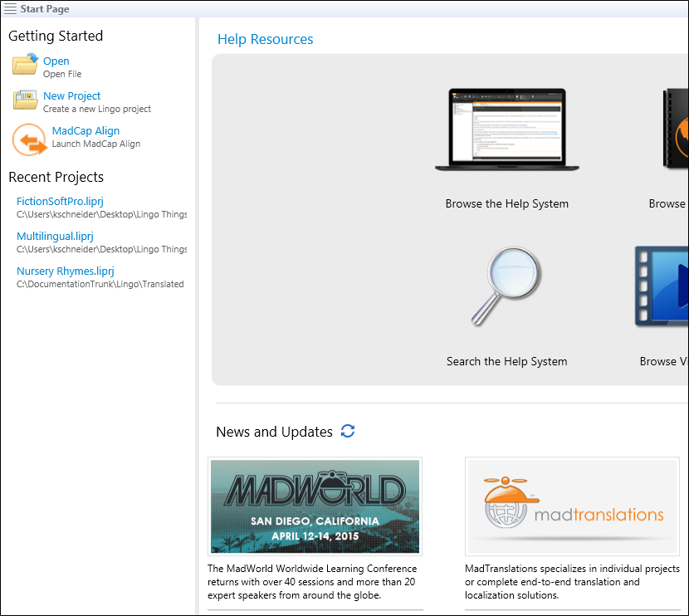
Task: Click the Start Page tab title
Action: [45, 9]
